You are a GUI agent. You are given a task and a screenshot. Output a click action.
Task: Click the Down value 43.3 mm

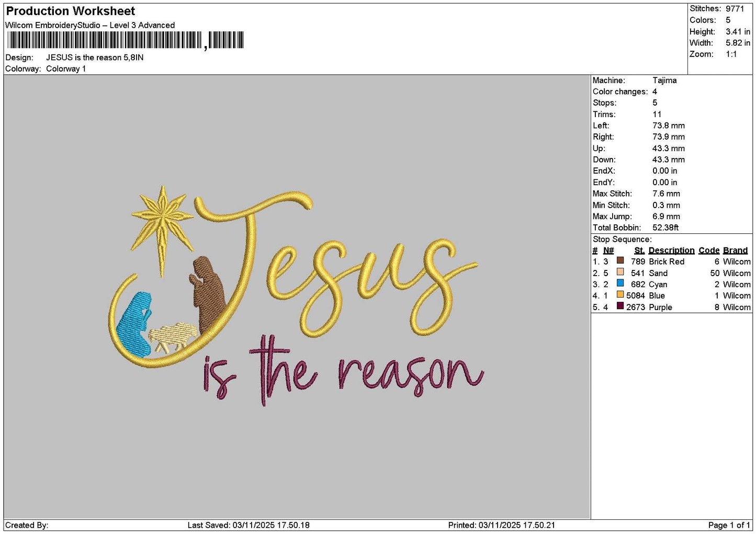coord(669,160)
